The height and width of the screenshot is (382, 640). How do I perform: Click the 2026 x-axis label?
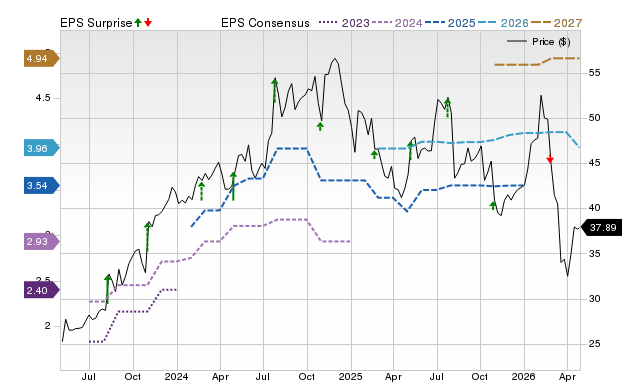click(524, 376)
